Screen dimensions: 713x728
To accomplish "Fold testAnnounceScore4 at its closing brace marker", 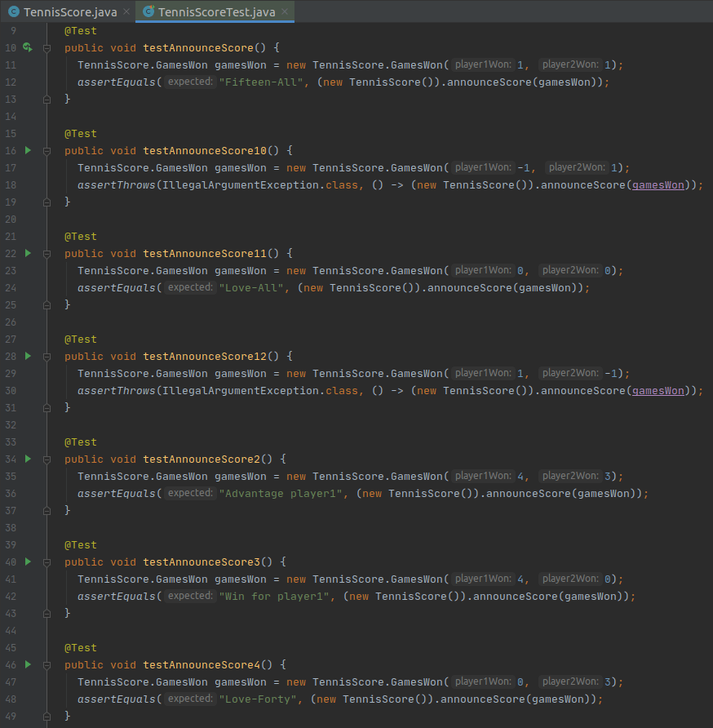I will [x=46, y=716].
